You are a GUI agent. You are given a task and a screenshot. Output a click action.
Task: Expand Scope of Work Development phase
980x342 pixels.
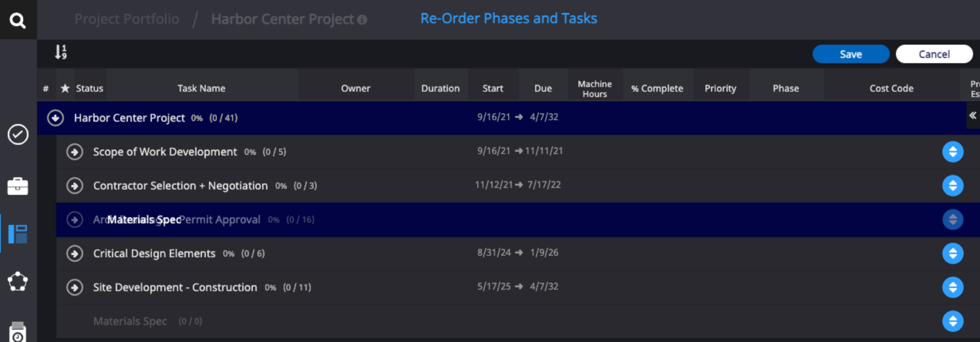(75, 152)
